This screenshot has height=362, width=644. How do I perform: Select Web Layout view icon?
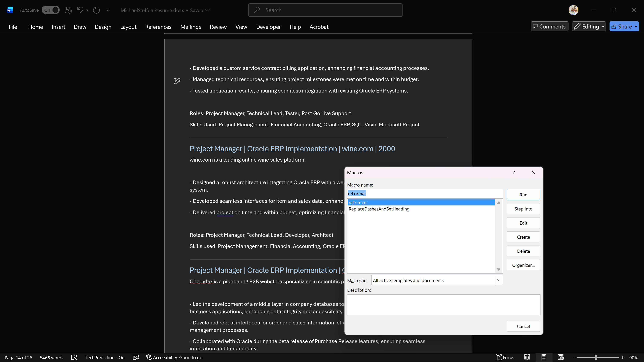pyautogui.click(x=560, y=357)
